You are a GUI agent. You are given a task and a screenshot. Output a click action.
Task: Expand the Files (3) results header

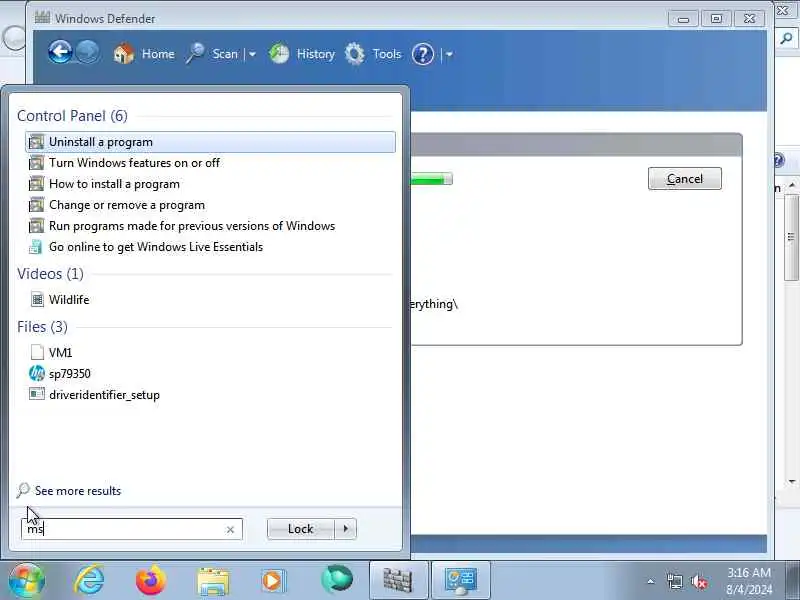[x=42, y=327]
